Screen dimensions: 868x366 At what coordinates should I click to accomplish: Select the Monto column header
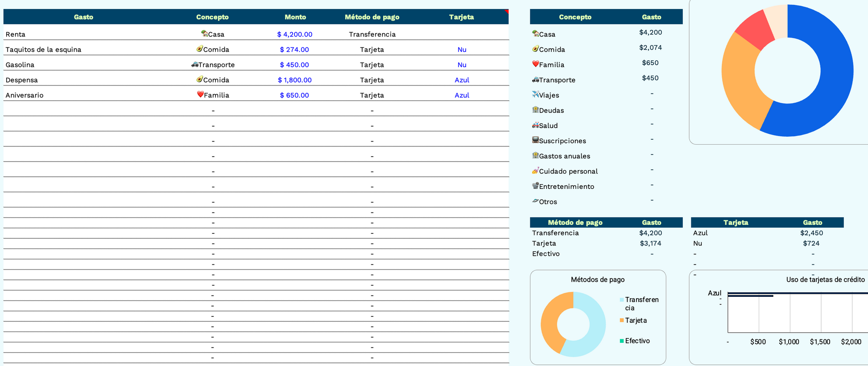point(295,17)
